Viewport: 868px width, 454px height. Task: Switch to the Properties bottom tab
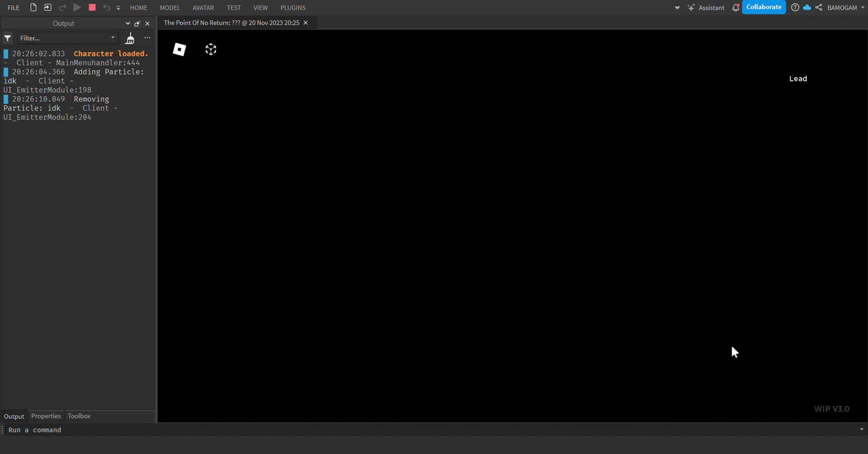click(x=46, y=416)
